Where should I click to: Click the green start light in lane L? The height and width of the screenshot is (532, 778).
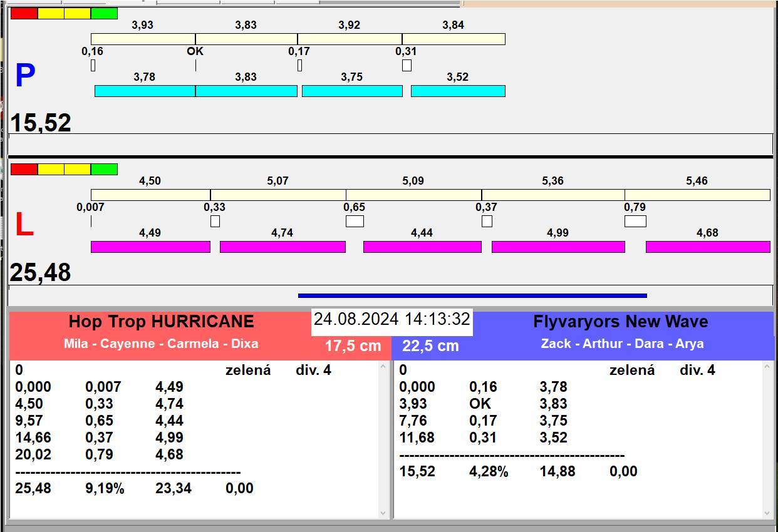(x=104, y=169)
